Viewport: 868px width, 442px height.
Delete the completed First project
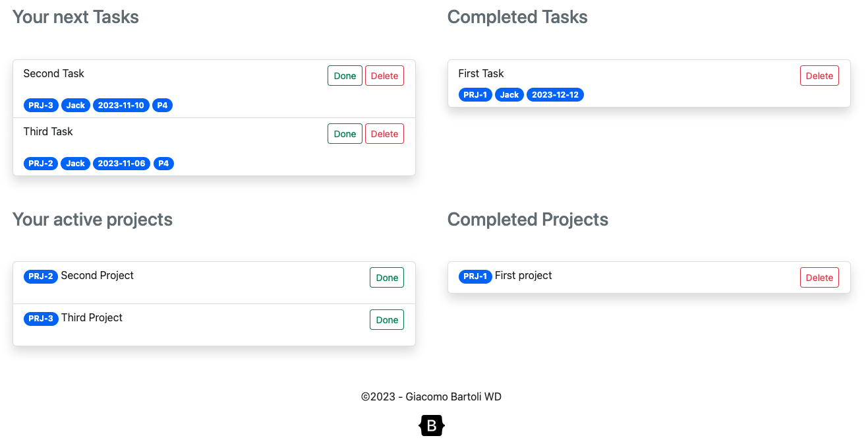point(819,278)
